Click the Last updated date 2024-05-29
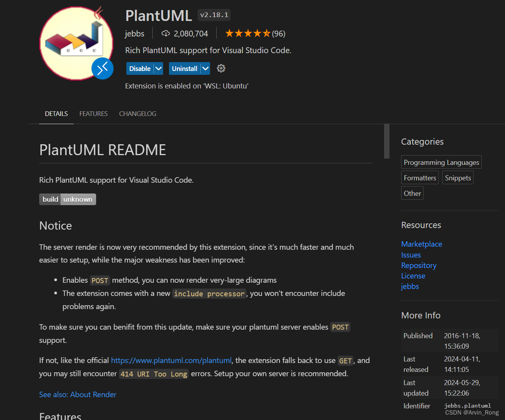This screenshot has height=420, width=505. click(x=462, y=388)
